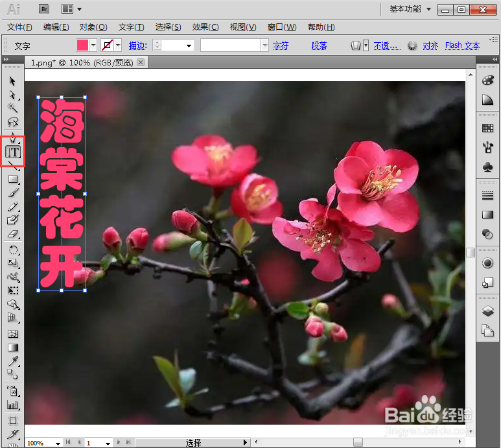Select the Lasso tool
Viewport: 501px width, 448px height.
(12, 122)
